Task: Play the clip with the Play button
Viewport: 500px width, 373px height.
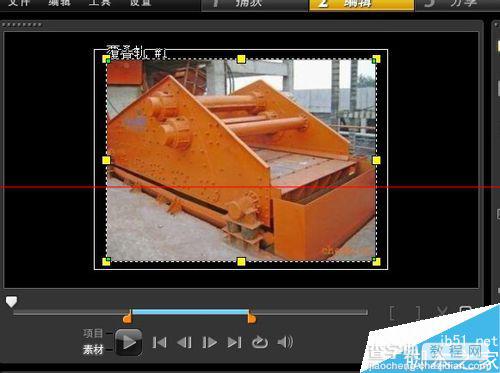Action: tap(129, 342)
